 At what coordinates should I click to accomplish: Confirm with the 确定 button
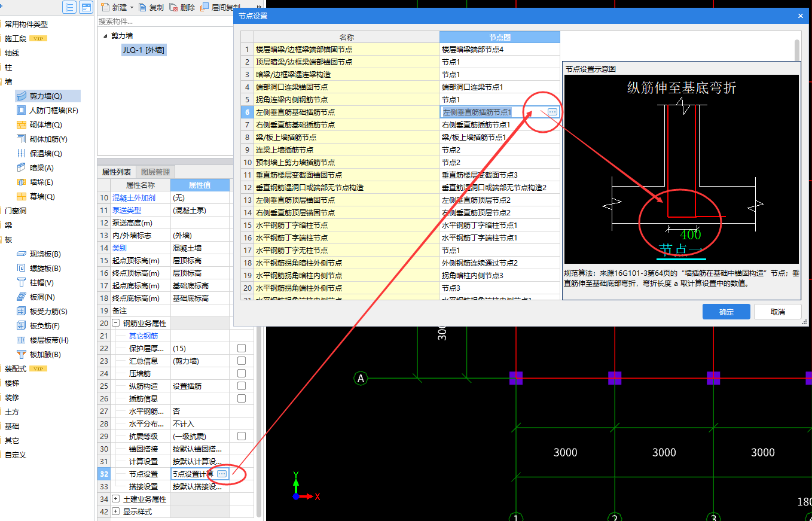726,312
